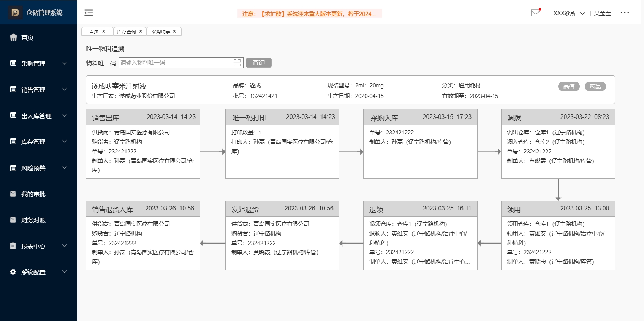Select the 销售出库 step card header
This screenshot has height=321, width=644.
coord(143,117)
